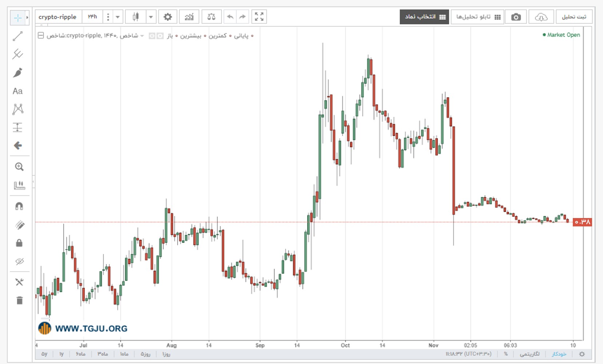Image resolution: width=603 pixels, height=364 pixels.
Task: Collapse the chart legend minus box
Action: point(41,35)
